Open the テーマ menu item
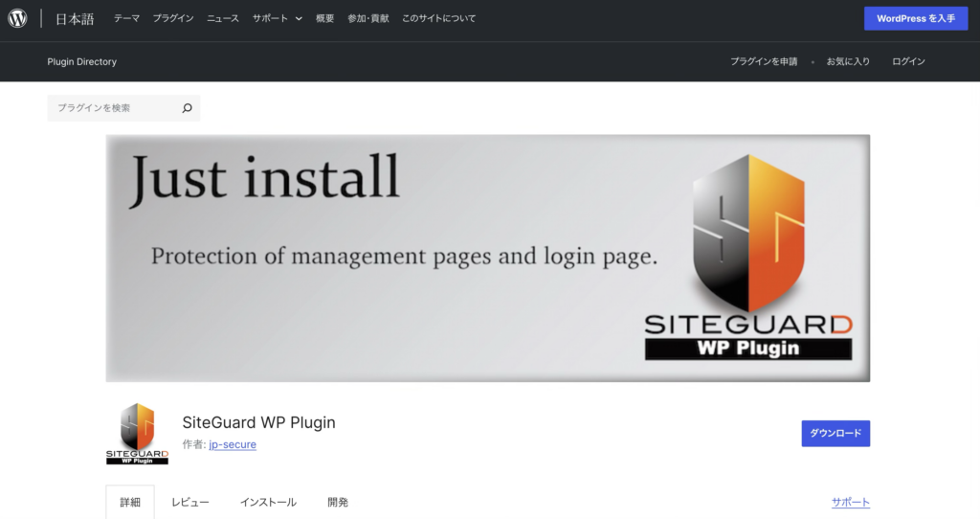 [x=126, y=18]
